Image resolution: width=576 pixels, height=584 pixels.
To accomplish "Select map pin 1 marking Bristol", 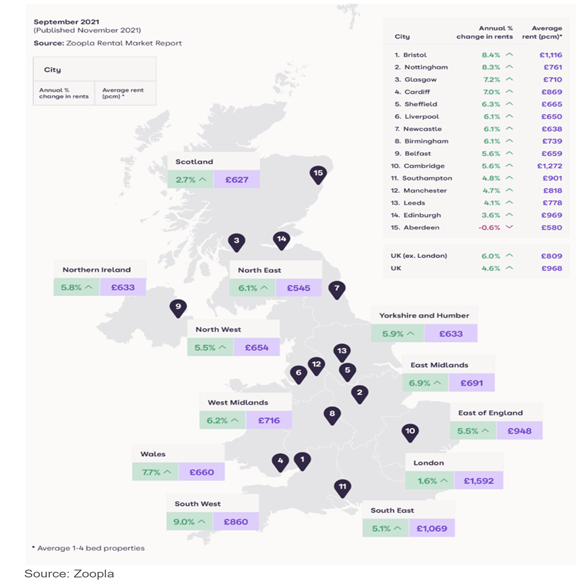I will pyautogui.click(x=302, y=461).
